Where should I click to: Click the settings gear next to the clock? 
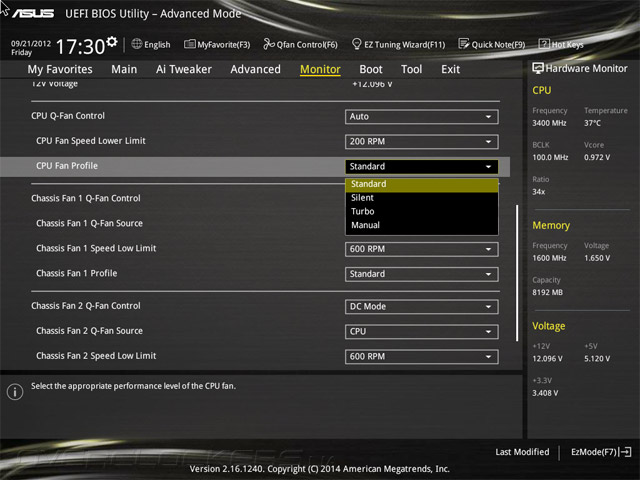pyautogui.click(x=112, y=41)
